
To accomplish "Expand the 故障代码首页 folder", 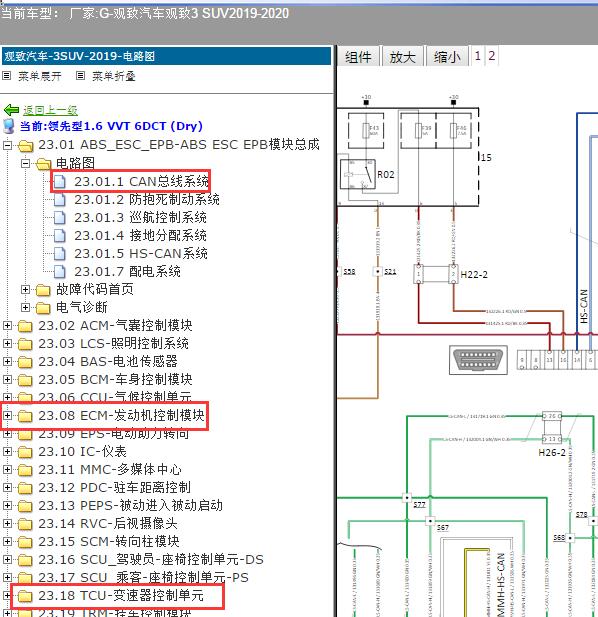I will tap(25, 290).
